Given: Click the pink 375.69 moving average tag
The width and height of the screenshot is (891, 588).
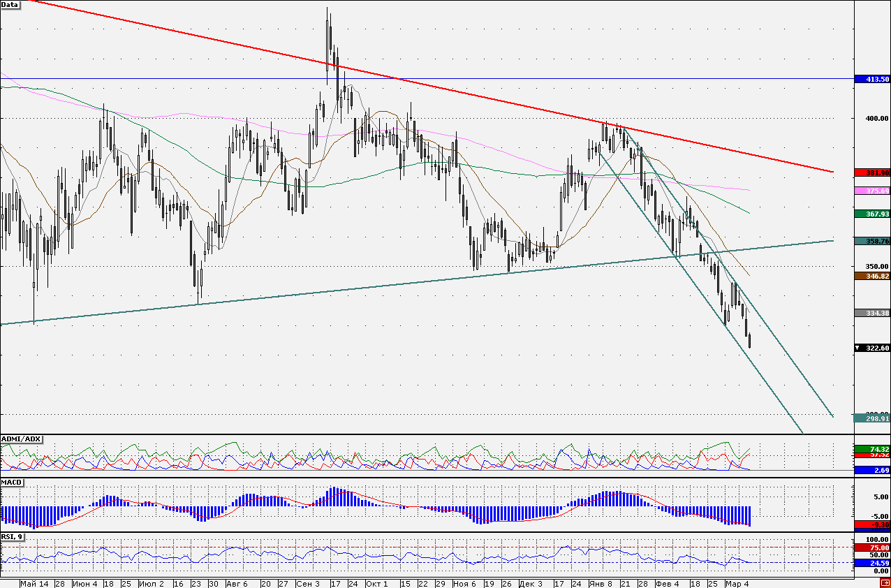Looking at the screenshot, I should pos(872,191).
